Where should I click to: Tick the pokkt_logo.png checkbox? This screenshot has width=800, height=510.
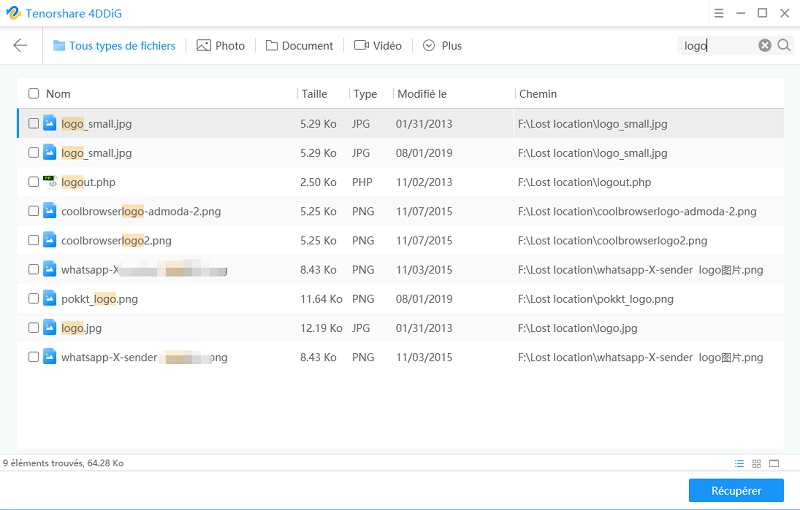[34, 298]
